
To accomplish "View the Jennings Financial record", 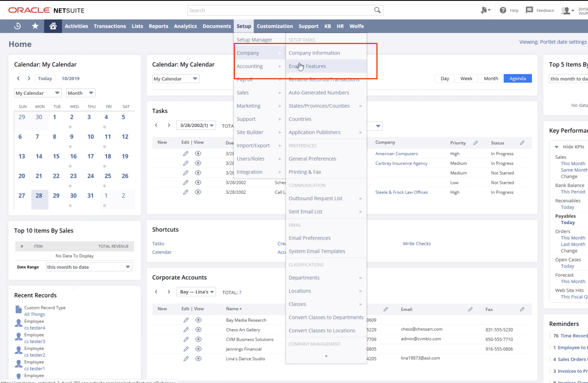I will click(198, 349).
